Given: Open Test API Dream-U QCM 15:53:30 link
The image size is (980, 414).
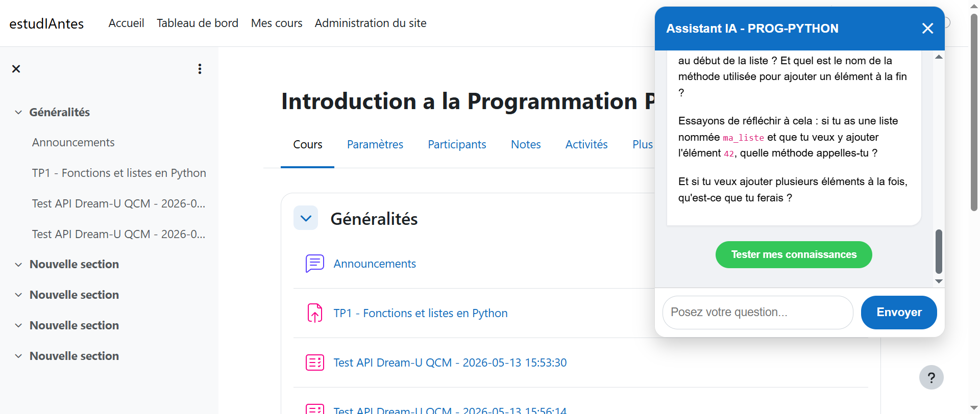Looking at the screenshot, I should click(450, 363).
